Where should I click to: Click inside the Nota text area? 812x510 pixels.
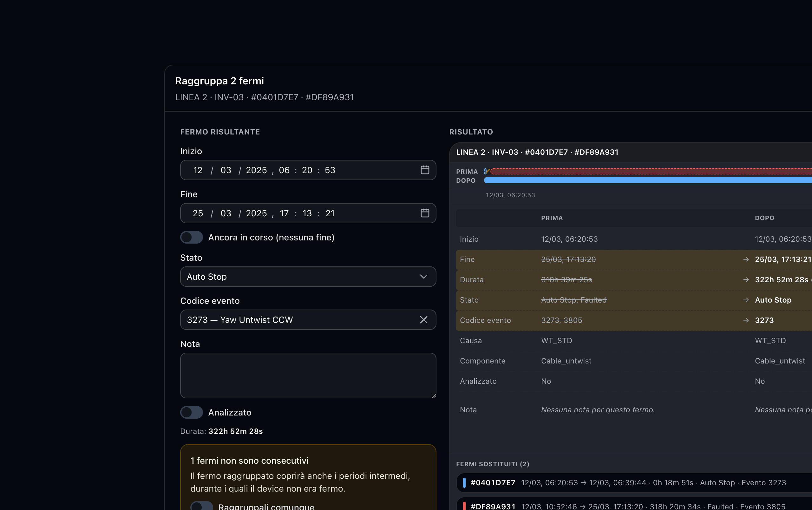[x=308, y=376]
